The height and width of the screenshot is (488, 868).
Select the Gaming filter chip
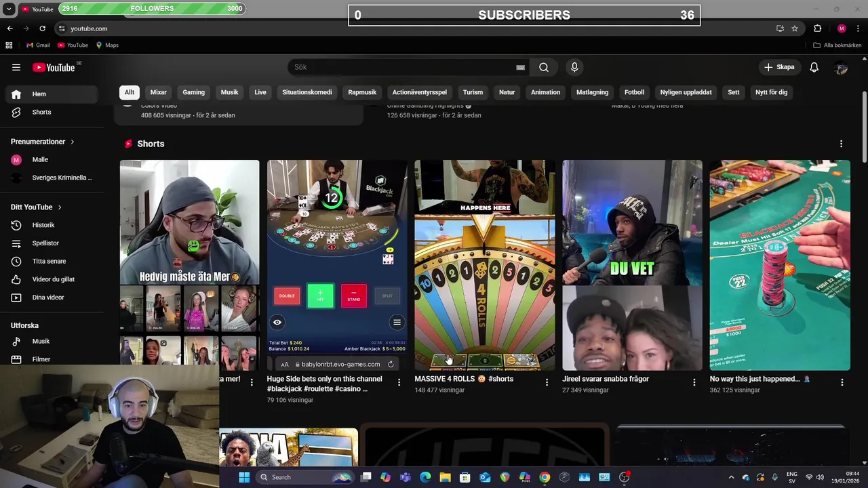193,92
